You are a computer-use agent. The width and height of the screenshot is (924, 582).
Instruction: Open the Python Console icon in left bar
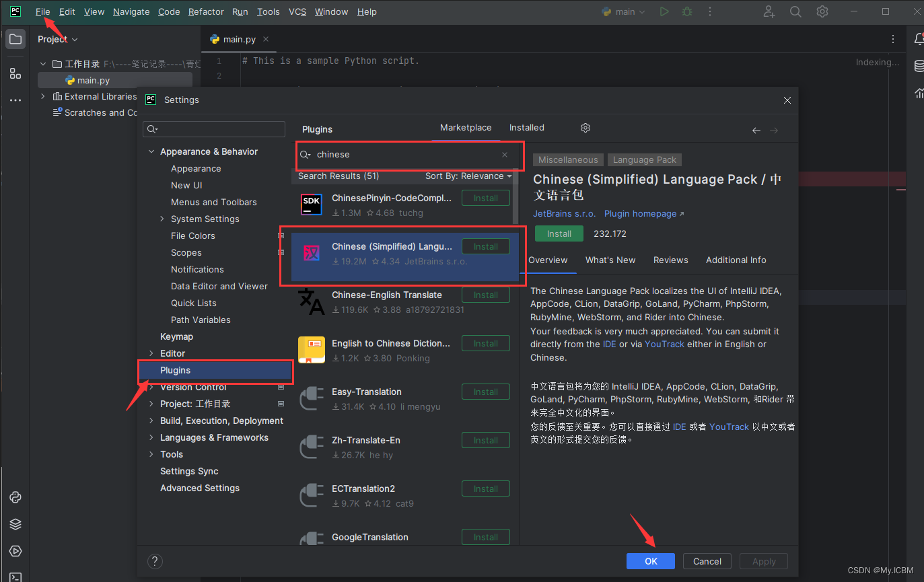click(x=15, y=497)
